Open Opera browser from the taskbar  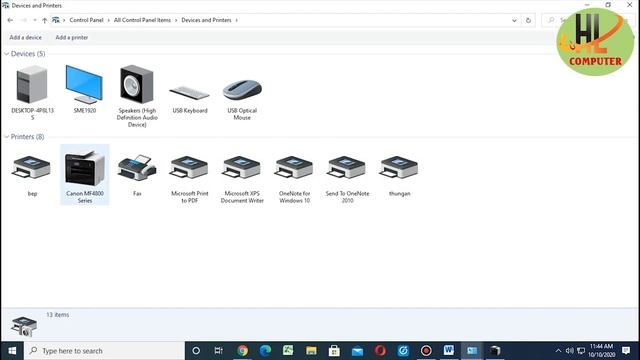tap(380, 351)
